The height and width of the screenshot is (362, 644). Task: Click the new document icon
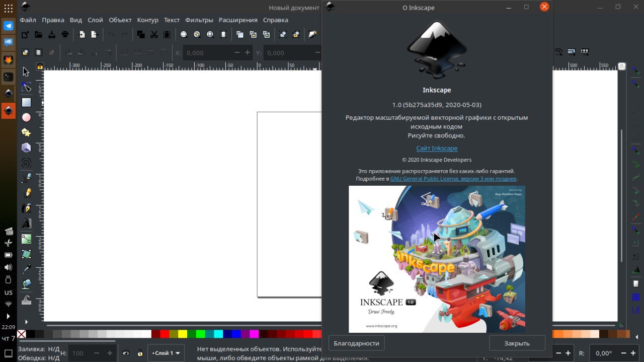[x=25, y=35]
